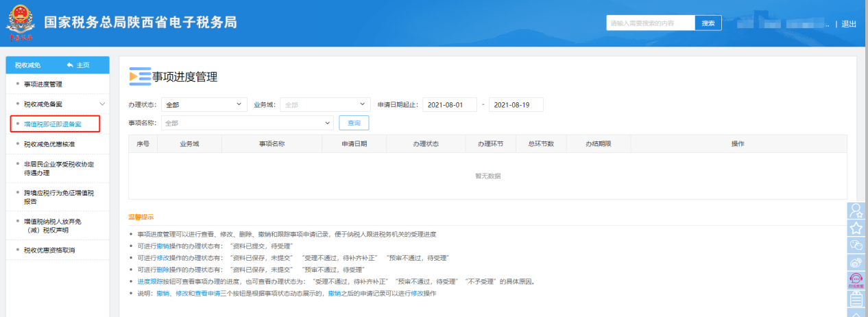Open 税收减免优惠核准 menu item

coord(49,144)
